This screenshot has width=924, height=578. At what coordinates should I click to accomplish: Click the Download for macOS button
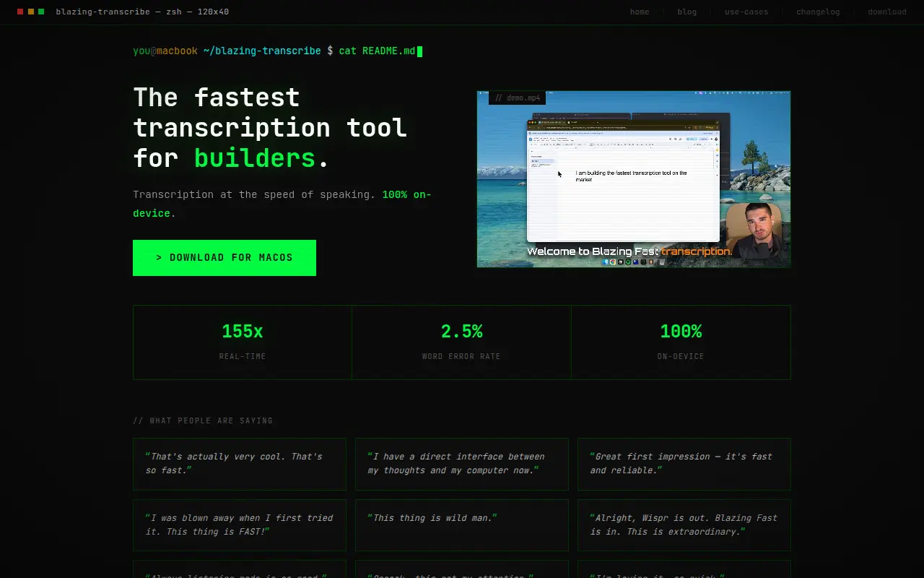pyautogui.click(x=225, y=258)
